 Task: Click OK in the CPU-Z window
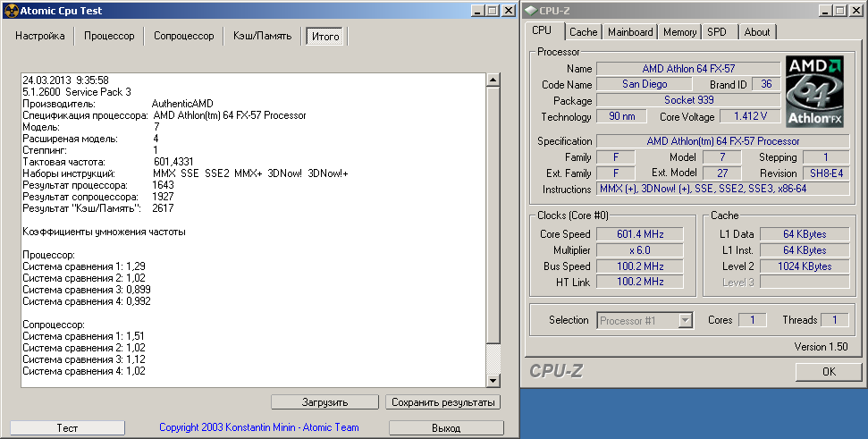(x=829, y=371)
